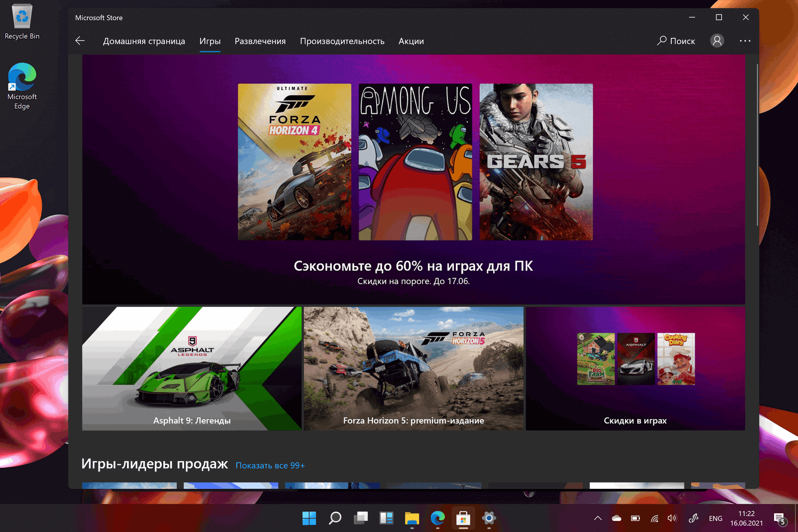Image resolution: width=798 pixels, height=532 pixels.
Task: Click the Microsoft Store taskbar icon
Action: pos(463,518)
